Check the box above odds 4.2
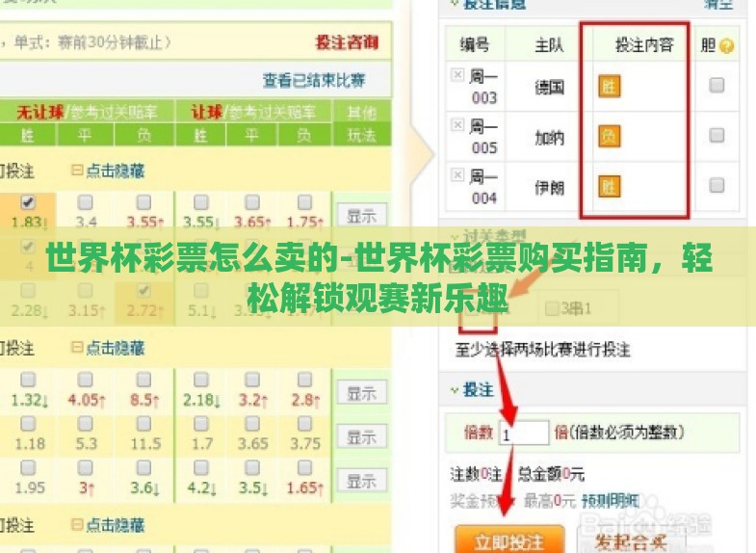Viewport: 756px width, 553px height. (201, 467)
